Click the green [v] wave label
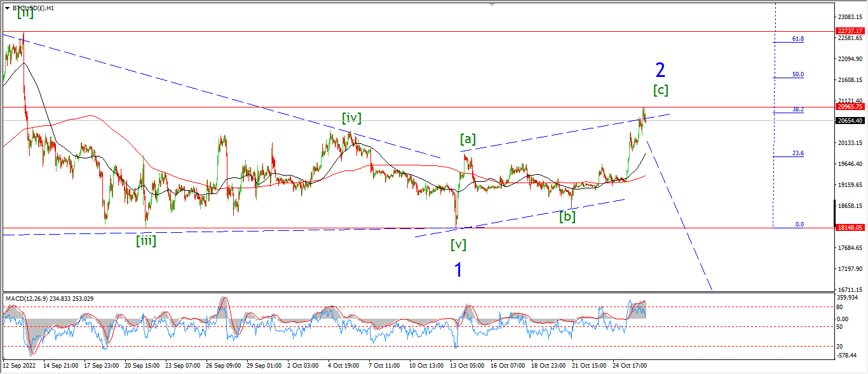This screenshot has height=374, width=868. click(459, 244)
